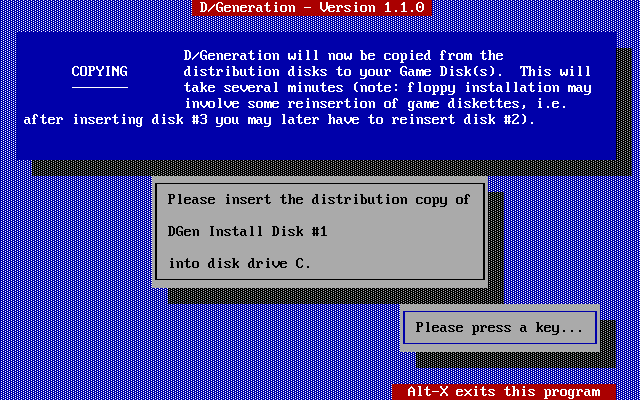Screen dimensions: 640x400
Task: Click the underline beneath the COPYING heading
Action: point(100,87)
